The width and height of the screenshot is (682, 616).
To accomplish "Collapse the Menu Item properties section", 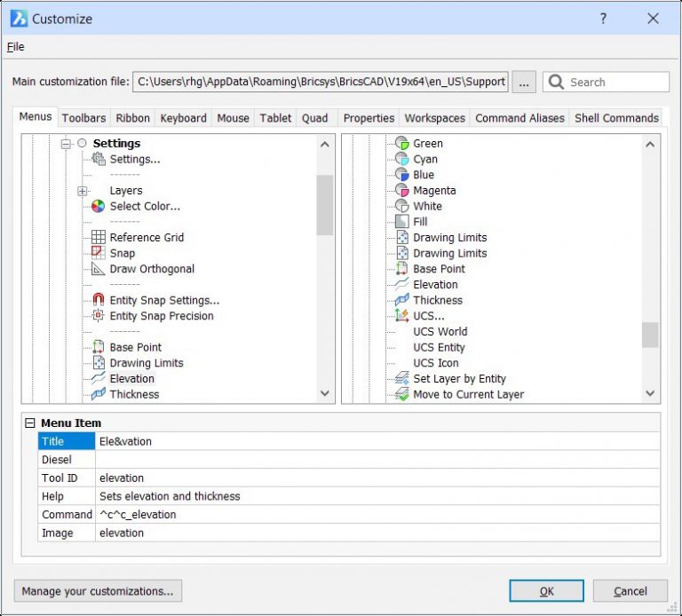I will tap(30, 423).
